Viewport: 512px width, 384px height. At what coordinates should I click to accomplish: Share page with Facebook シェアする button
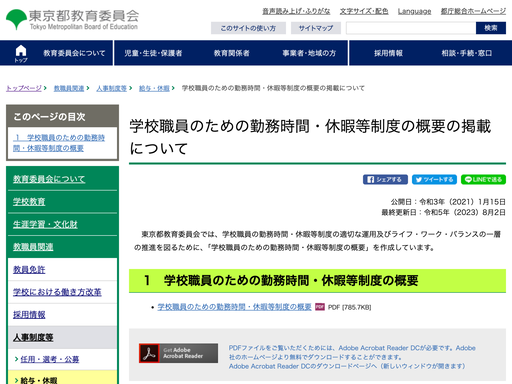pos(385,180)
